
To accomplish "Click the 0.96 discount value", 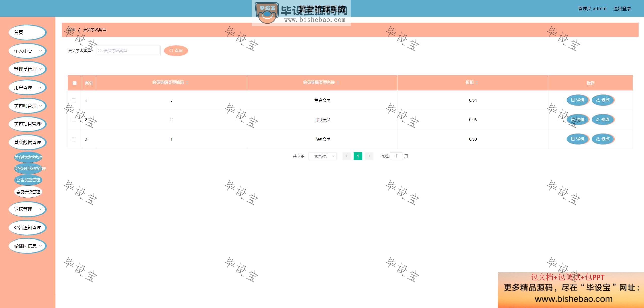I will pos(473,120).
